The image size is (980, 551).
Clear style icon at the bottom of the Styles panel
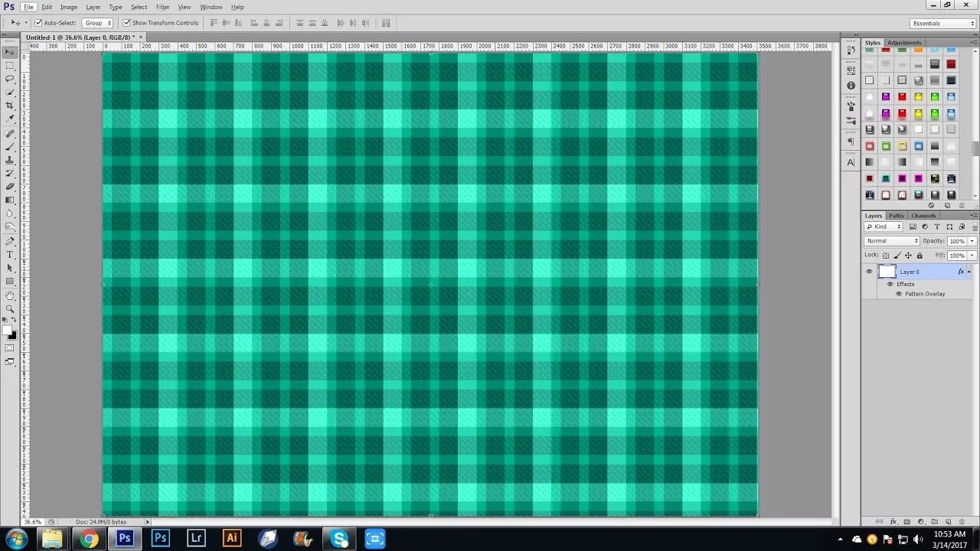(x=931, y=205)
